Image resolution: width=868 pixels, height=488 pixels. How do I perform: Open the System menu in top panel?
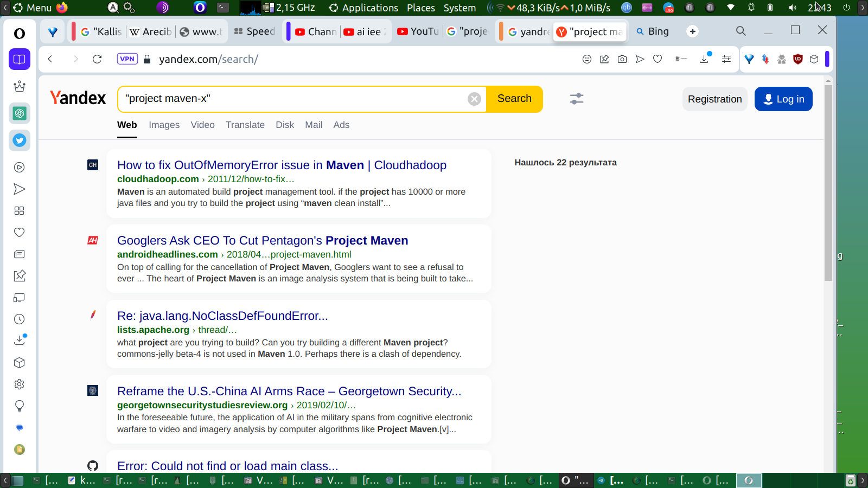(x=459, y=8)
